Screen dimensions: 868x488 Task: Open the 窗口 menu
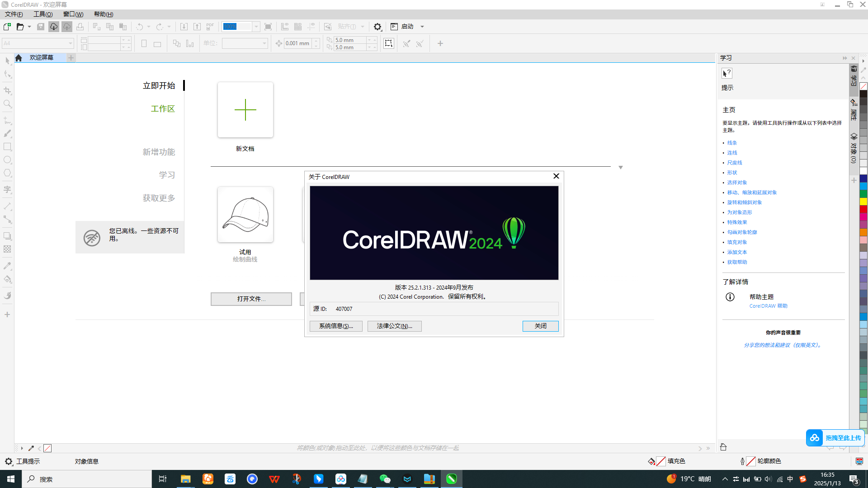click(73, 14)
